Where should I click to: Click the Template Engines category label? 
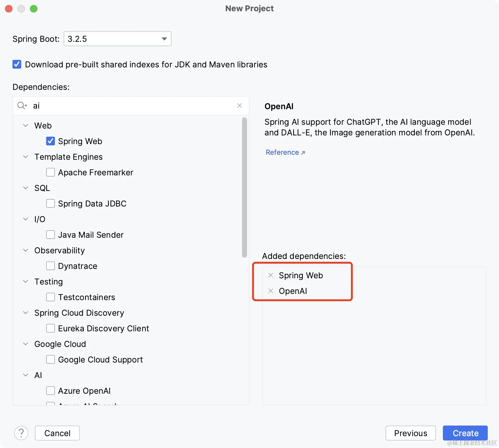[69, 157]
